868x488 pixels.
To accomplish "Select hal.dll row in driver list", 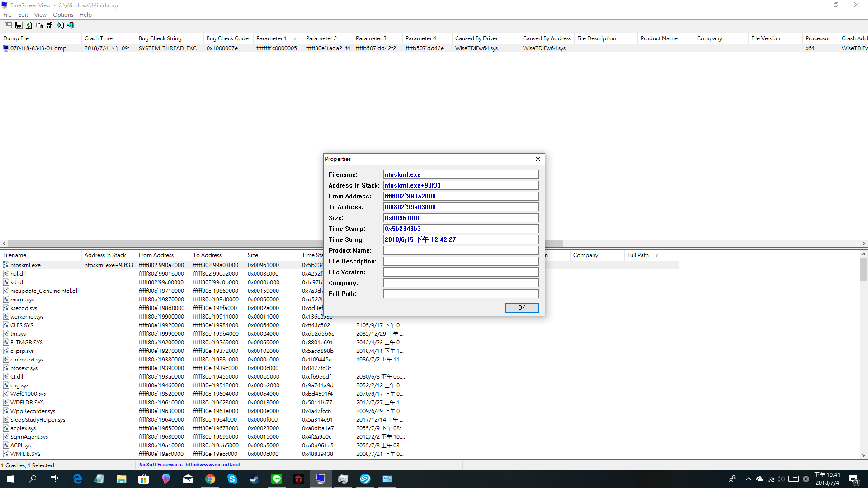I will point(18,274).
